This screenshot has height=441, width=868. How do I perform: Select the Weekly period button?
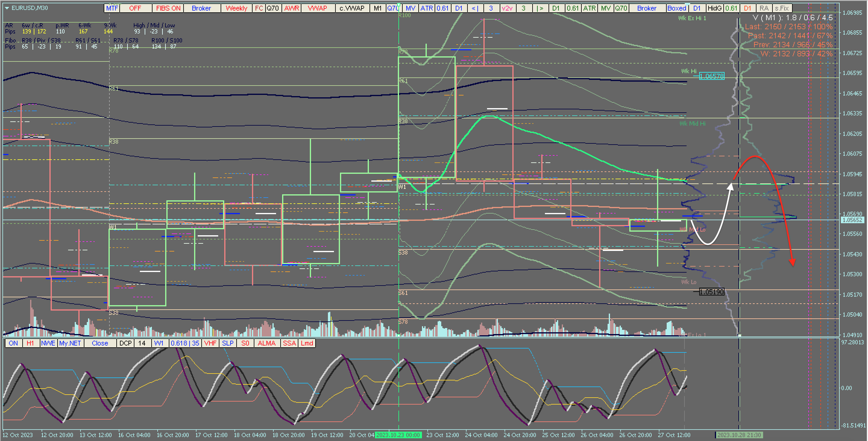pos(236,8)
